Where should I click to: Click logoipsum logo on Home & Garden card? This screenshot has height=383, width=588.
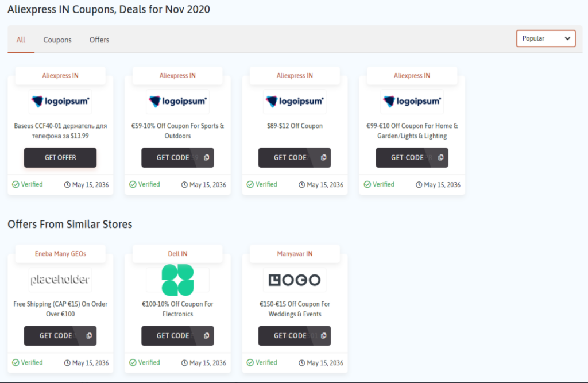tap(412, 101)
